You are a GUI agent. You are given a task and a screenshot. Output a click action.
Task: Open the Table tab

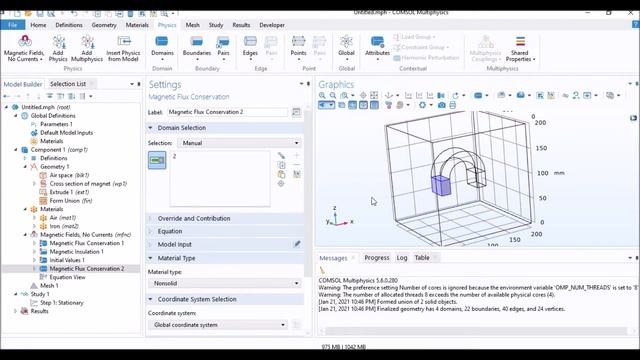(422, 258)
